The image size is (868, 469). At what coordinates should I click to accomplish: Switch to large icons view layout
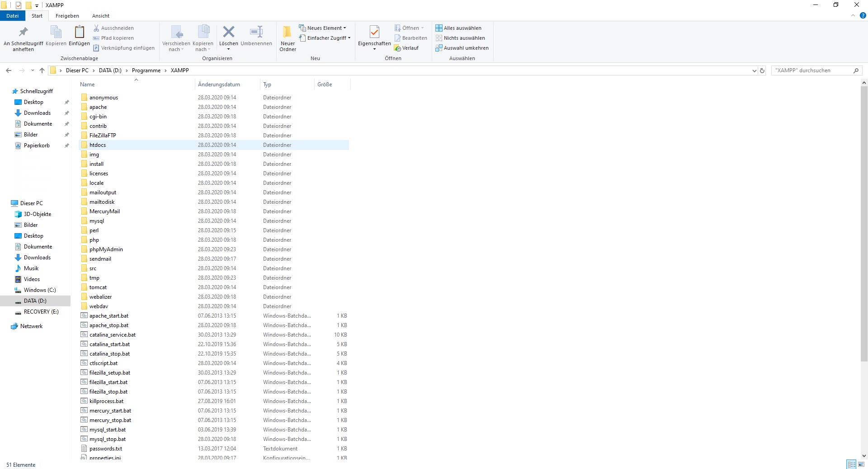pos(861,464)
